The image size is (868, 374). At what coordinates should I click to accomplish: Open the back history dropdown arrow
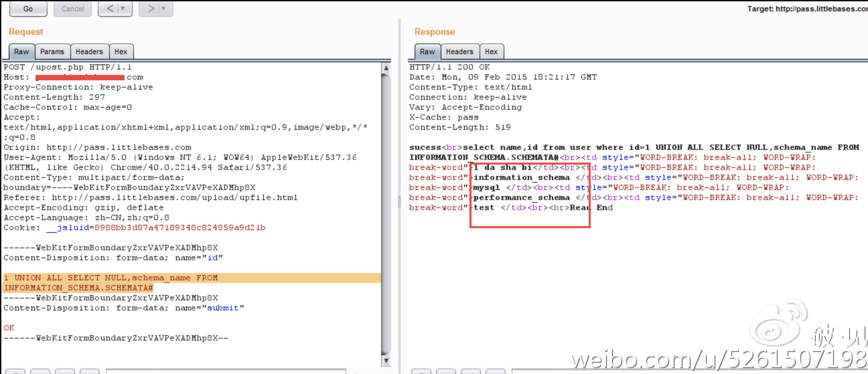click(123, 8)
